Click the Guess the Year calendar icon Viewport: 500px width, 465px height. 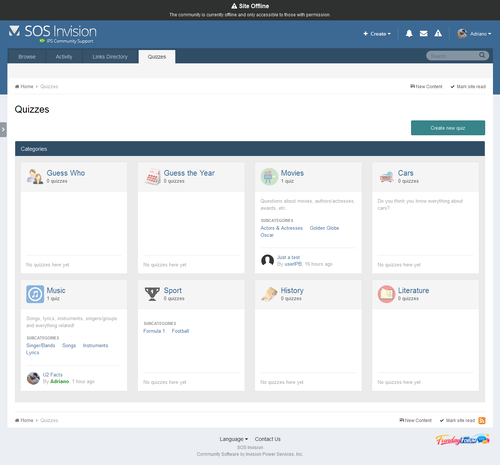(152, 177)
